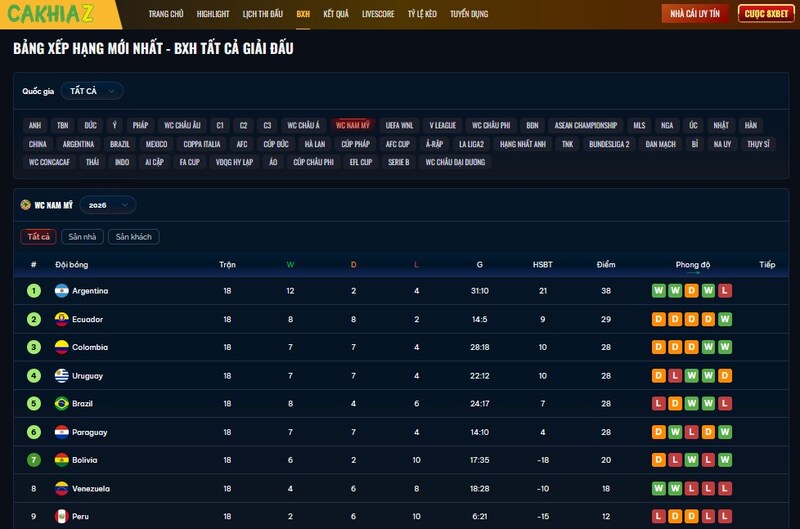
Task: Select the Tất cả standings filter
Action: click(39, 237)
